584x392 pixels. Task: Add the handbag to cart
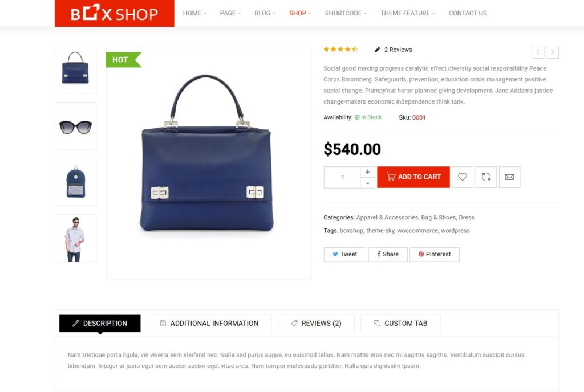(413, 177)
